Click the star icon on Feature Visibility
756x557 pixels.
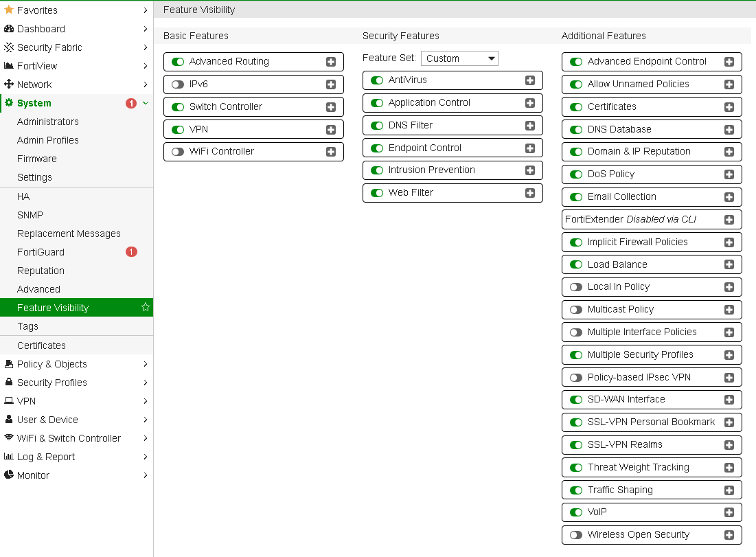145,308
